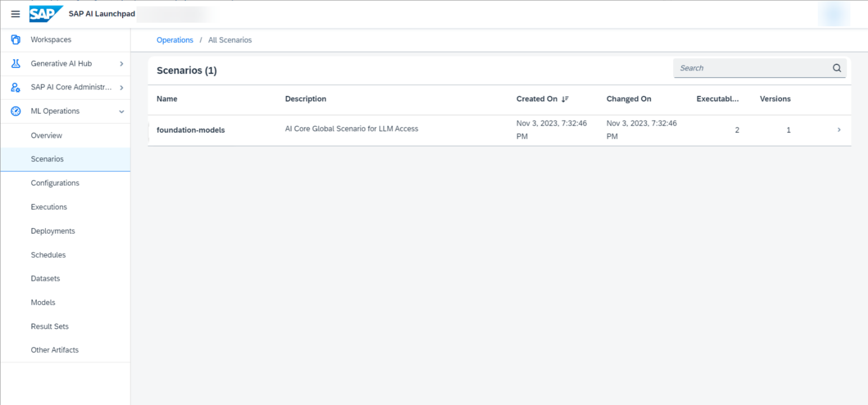The height and width of the screenshot is (405, 868).
Task: Switch to the Configurations sidebar entry
Action: (55, 183)
